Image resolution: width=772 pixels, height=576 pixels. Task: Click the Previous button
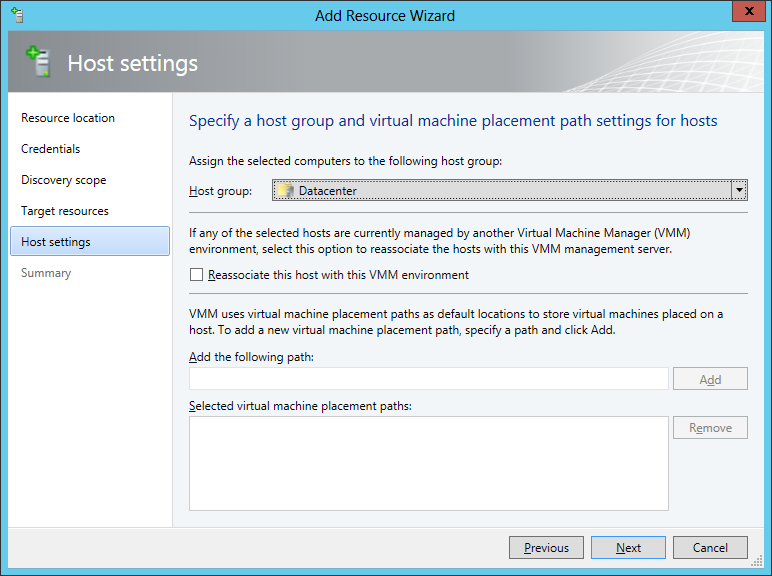pyautogui.click(x=546, y=547)
